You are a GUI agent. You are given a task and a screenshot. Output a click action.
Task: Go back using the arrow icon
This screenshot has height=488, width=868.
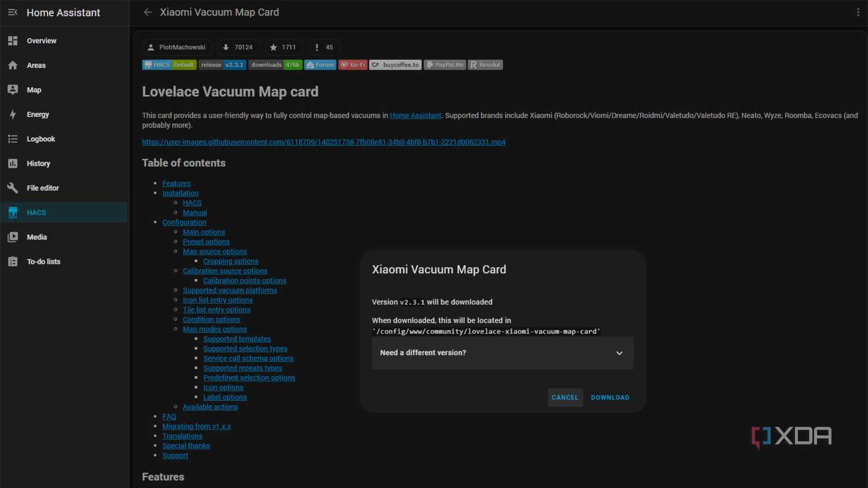click(148, 12)
